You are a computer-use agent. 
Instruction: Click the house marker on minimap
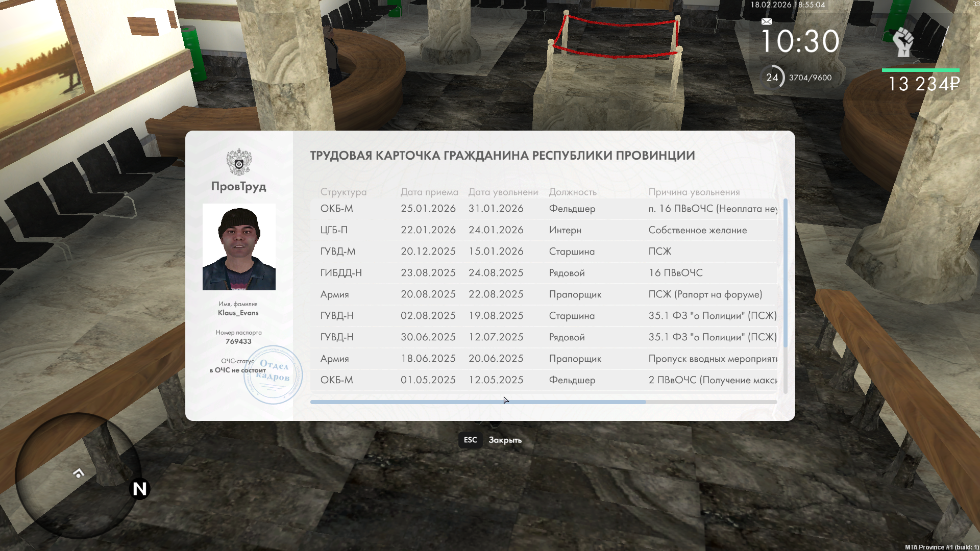79,473
